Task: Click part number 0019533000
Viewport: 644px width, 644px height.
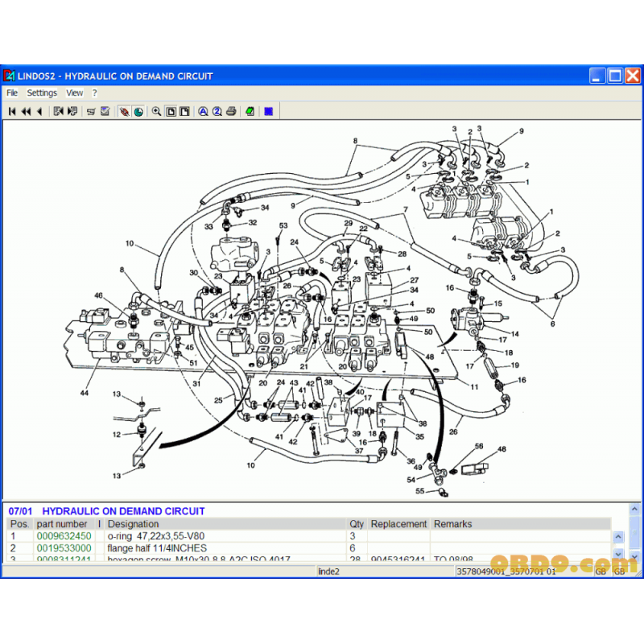Action: (x=64, y=548)
